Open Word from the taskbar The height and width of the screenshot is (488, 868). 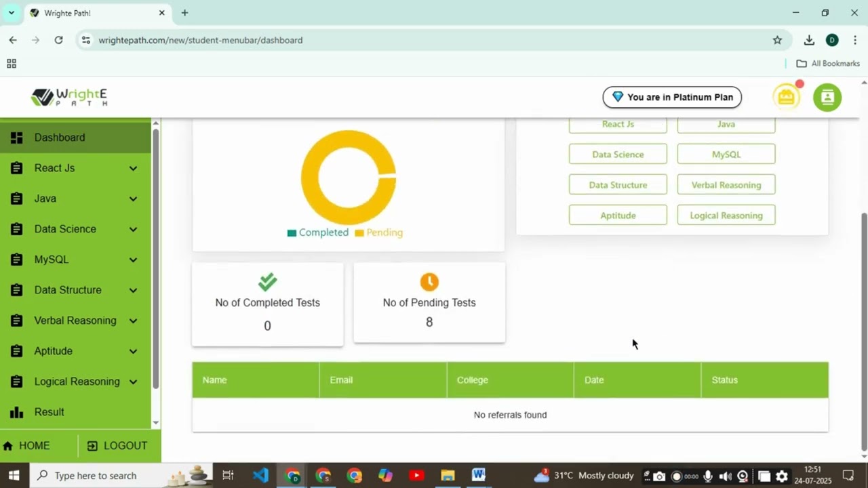478,475
